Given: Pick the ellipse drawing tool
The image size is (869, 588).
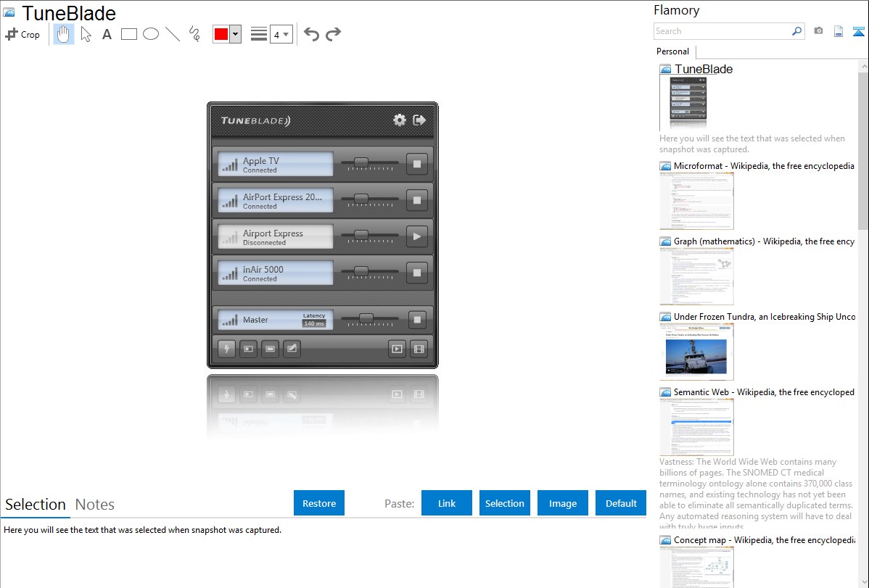Looking at the screenshot, I should pyautogui.click(x=151, y=34).
